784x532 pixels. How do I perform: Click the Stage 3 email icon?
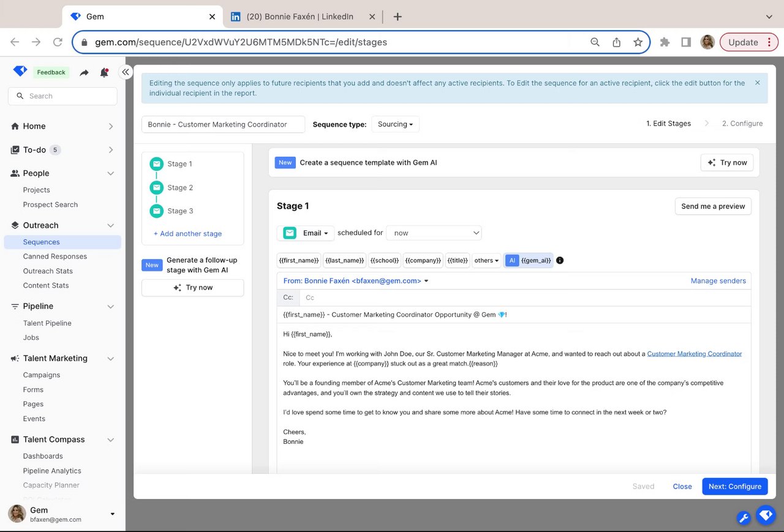pos(157,211)
